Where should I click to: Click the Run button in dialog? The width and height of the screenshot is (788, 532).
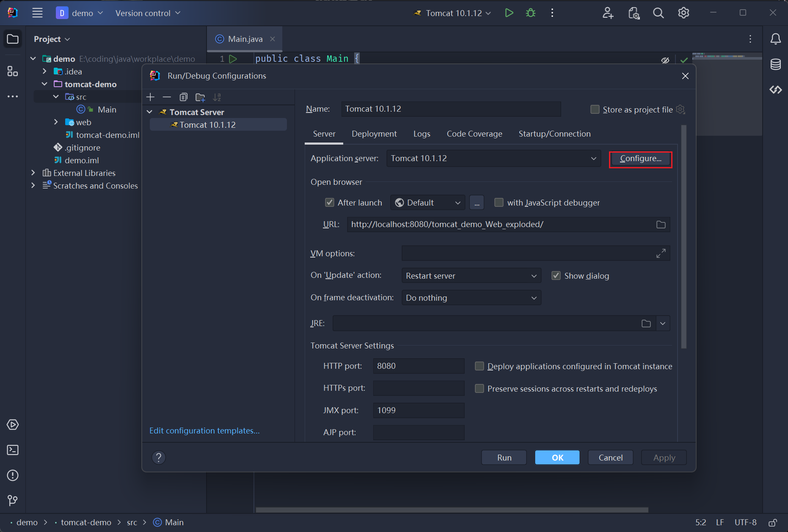pos(504,458)
